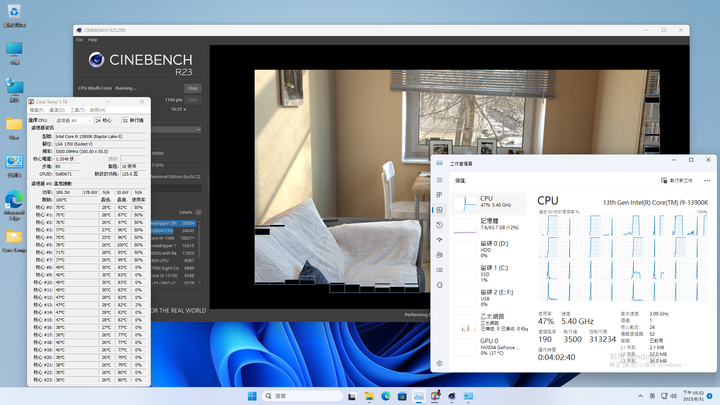This screenshot has height=405, width=720.
Task: Click Run new task in Task Manager
Action: [x=676, y=180]
